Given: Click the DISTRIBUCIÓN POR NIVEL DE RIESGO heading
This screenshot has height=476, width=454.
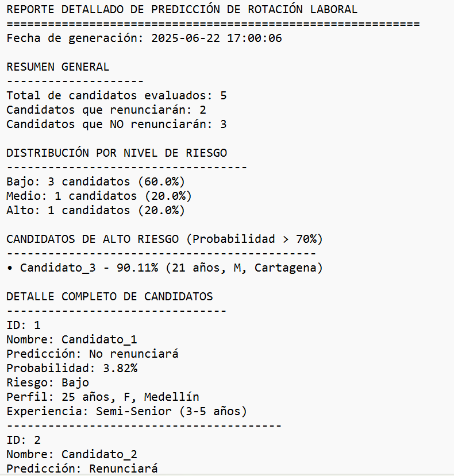Looking at the screenshot, I should point(117,153).
